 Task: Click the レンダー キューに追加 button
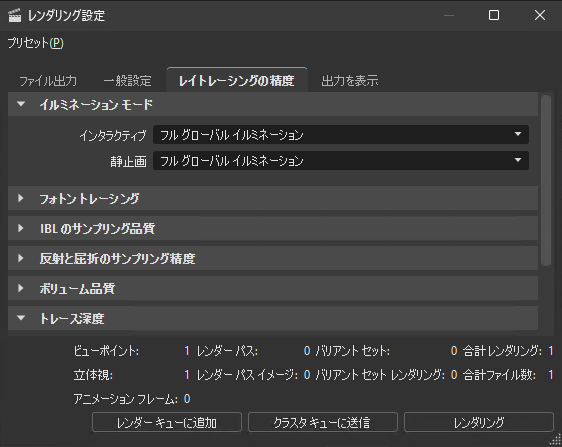click(x=167, y=423)
